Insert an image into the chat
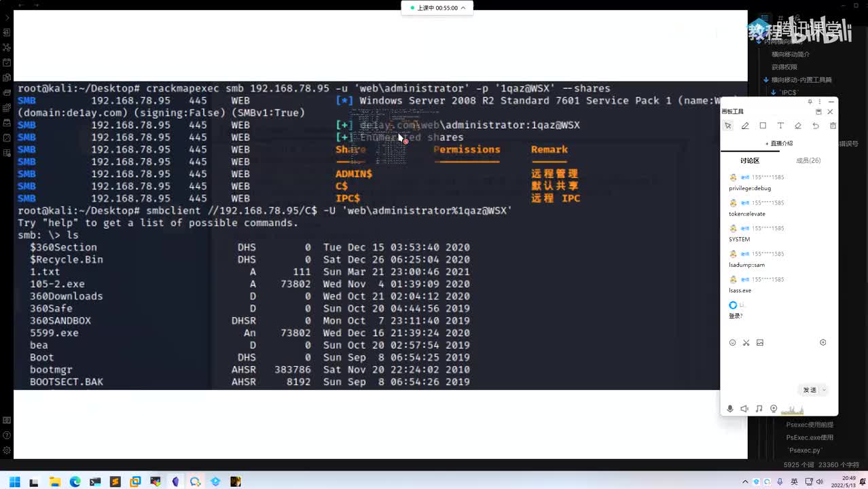Viewport: 868px width, 489px height. 760,342
